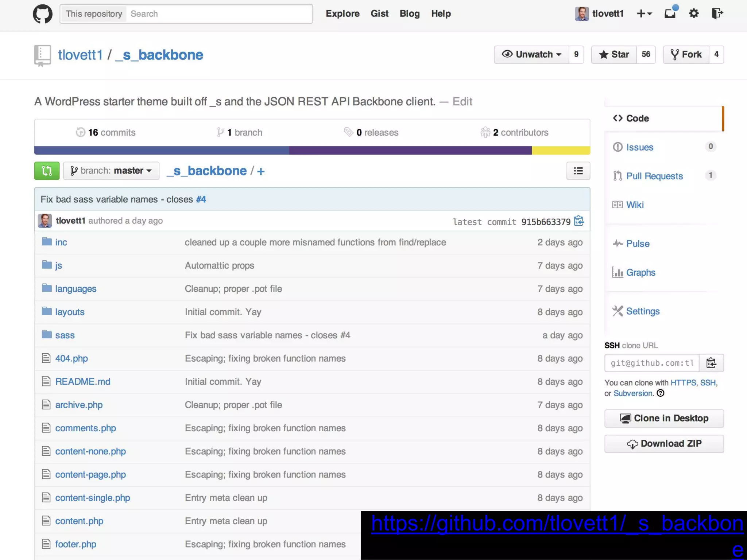
Task: Click the Download ZIP button
Action: coord(664,444)
